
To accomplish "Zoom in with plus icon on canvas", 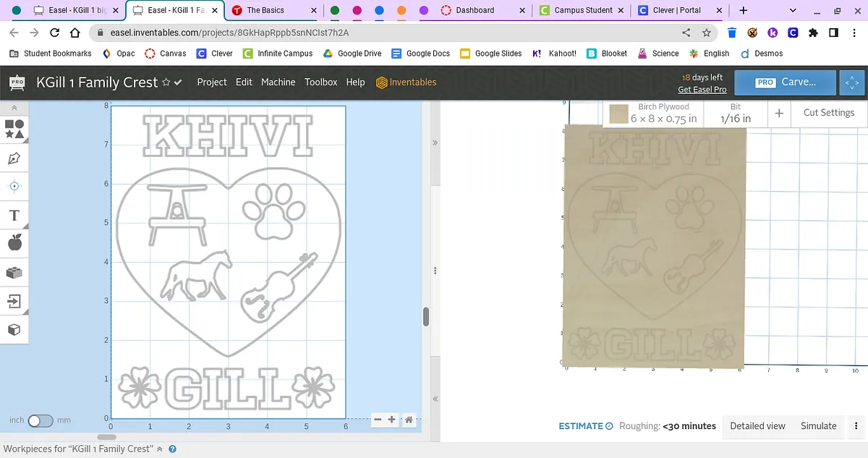I will [392, 420].
